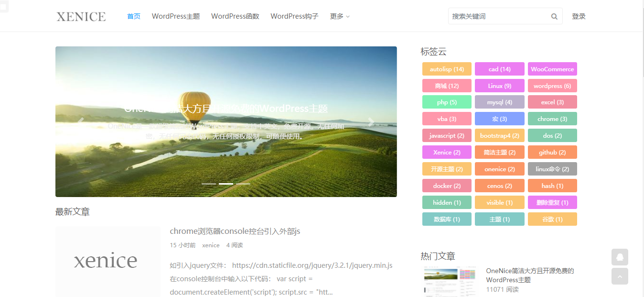Open the WordPress函数 menu item

tap(235, 16)
